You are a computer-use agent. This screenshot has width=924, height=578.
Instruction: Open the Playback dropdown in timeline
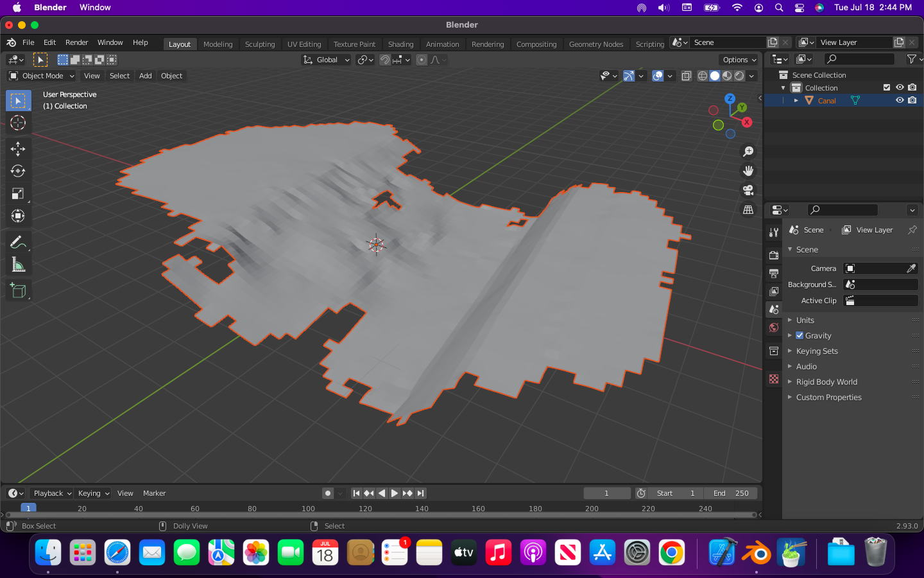coord(51,493)
